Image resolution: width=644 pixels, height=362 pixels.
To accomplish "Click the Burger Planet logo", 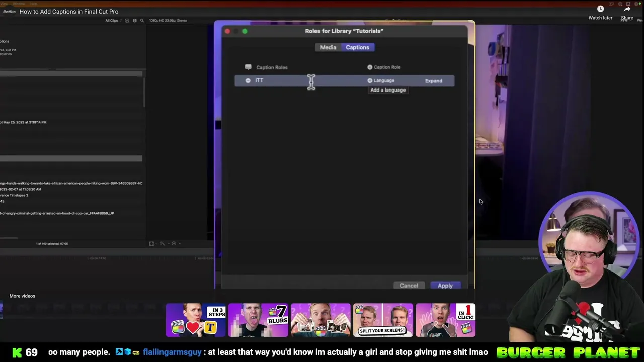I will 569,352.
